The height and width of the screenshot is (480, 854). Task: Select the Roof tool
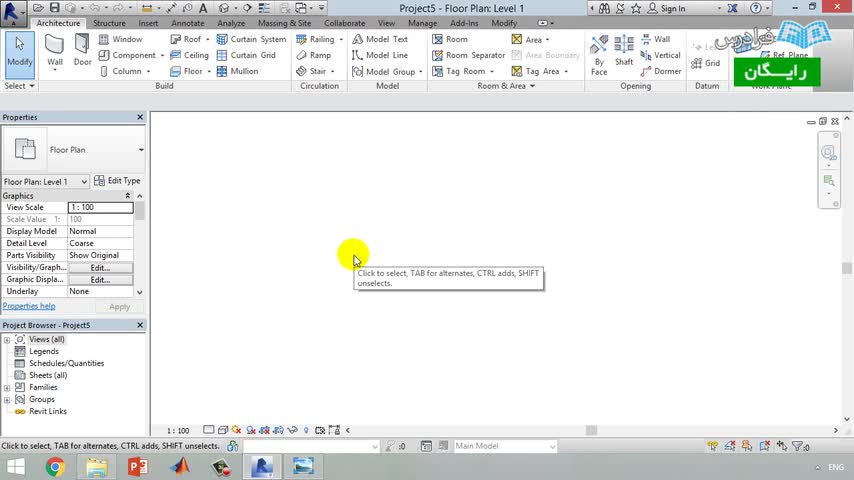186,39
